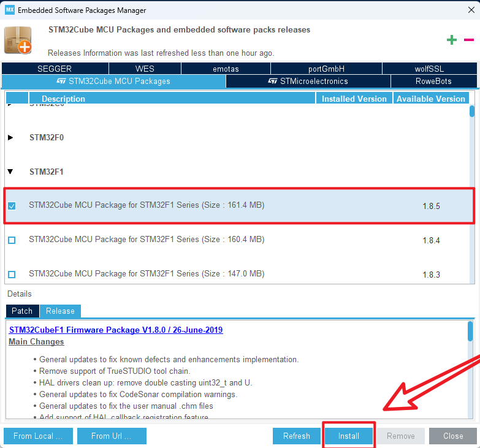Check the STM32F1 version 1.8.4 package
This screenshot has width=480, height=448.
point(12,240)
